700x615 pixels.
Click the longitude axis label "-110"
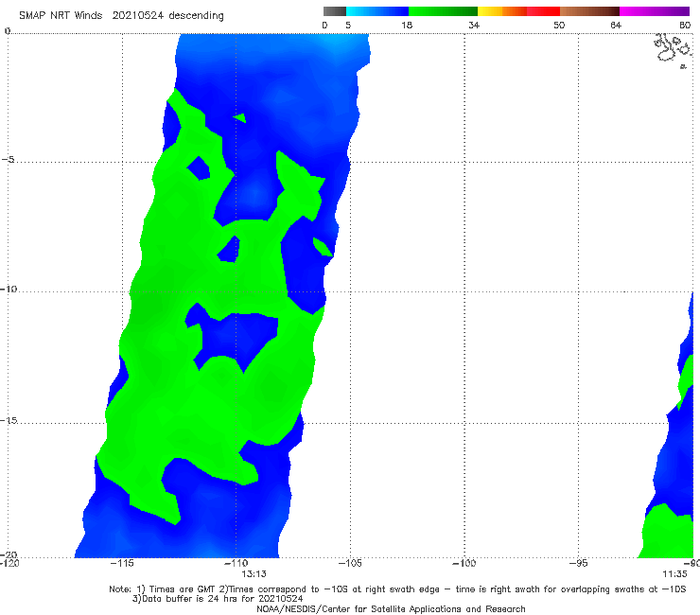pos(236,563)
